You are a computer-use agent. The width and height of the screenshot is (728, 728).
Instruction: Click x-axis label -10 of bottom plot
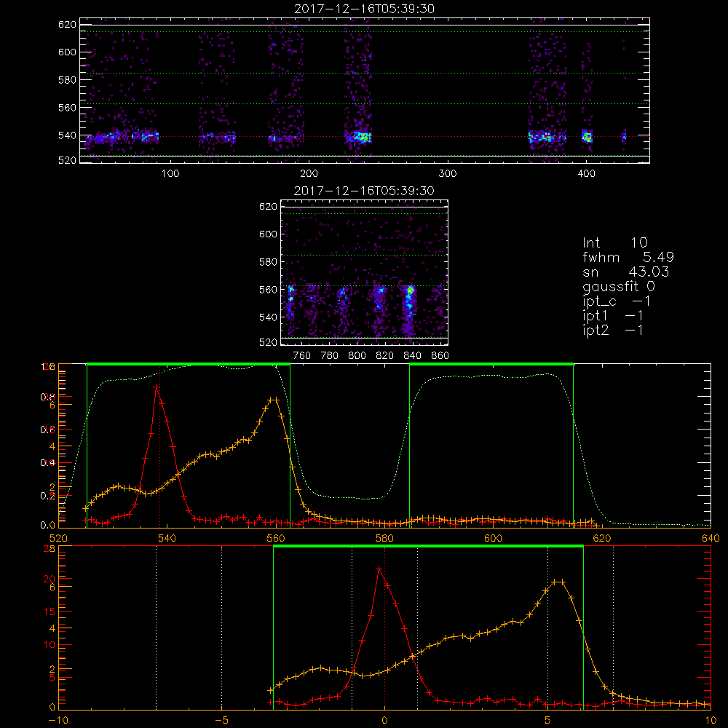[x=58, y=721]
